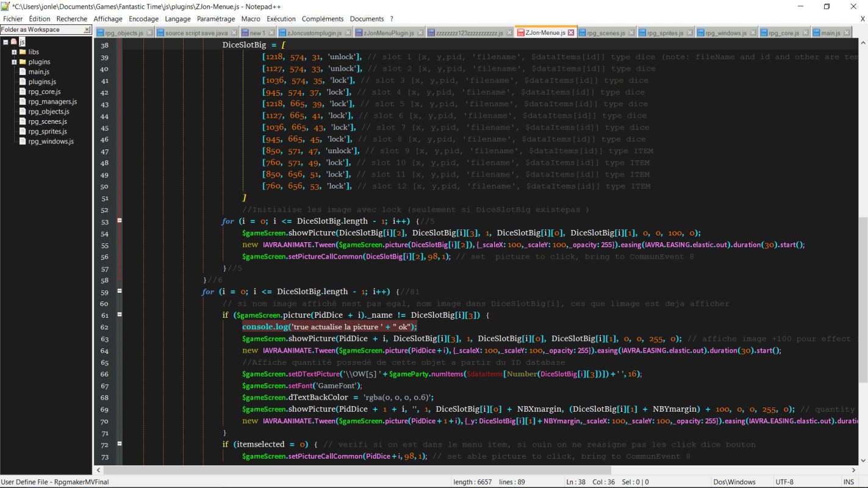868x488 pixels.
Task: Click line number 55 in the margin
Action: pos(104,245)
